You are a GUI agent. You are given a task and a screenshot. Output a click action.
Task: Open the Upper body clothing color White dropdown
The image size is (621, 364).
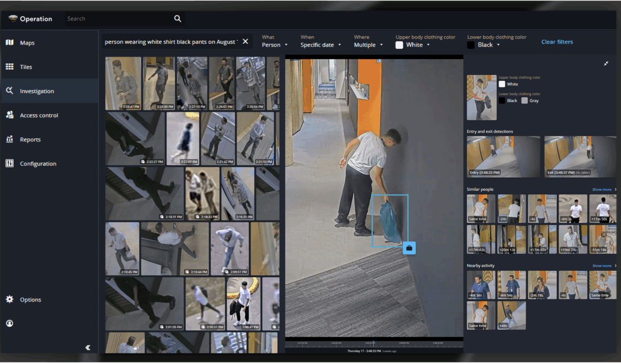coord(413,45)
